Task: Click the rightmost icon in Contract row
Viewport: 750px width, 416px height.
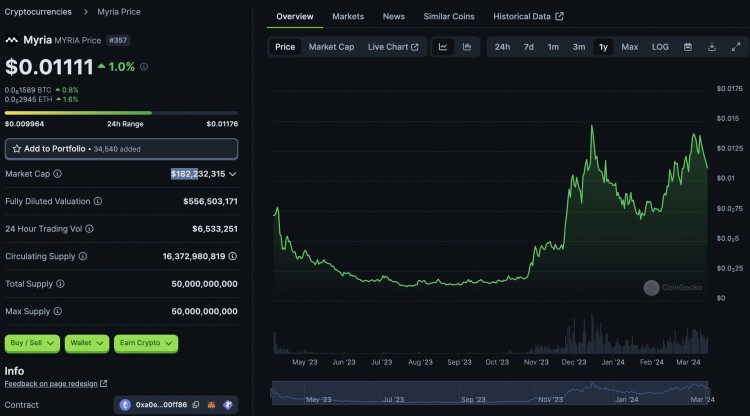Action: point(228,405)
